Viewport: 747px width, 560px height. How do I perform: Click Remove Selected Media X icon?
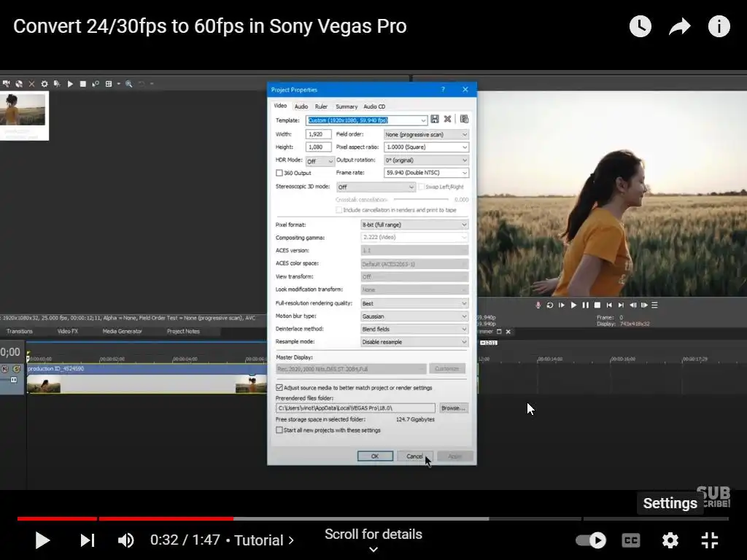coord(31,84)
